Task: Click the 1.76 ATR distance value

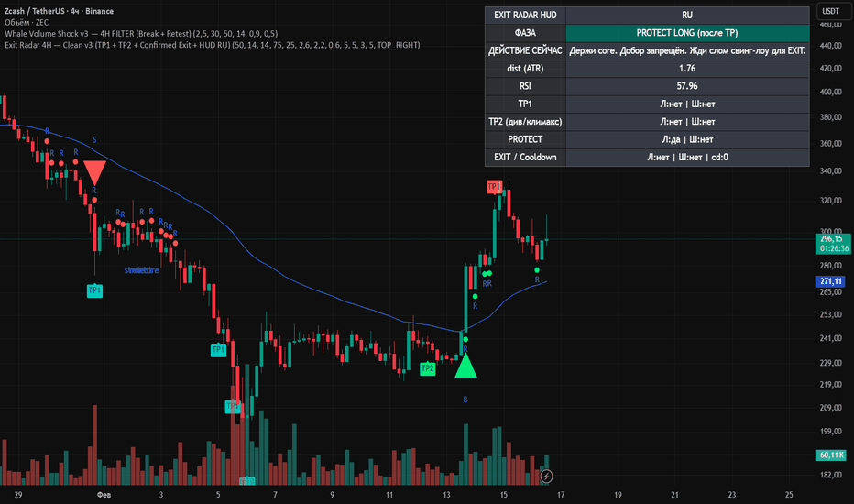Action: [687, 68]
